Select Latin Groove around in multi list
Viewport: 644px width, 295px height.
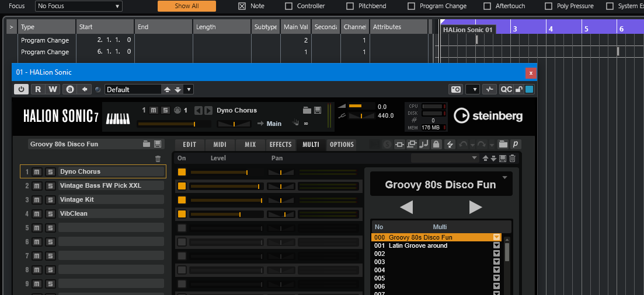coord(417,245)
